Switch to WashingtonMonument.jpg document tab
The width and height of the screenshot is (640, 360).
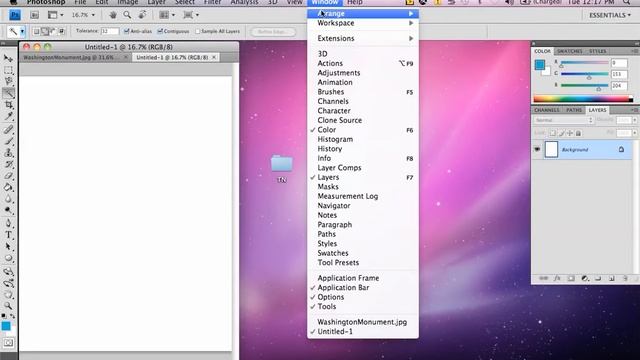click(75, 58)
